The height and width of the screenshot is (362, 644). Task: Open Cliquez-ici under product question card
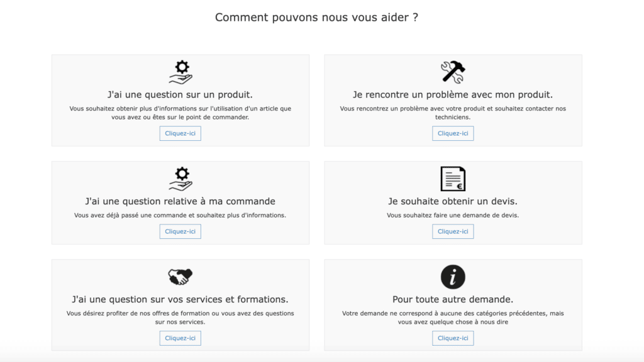(180, 133)
